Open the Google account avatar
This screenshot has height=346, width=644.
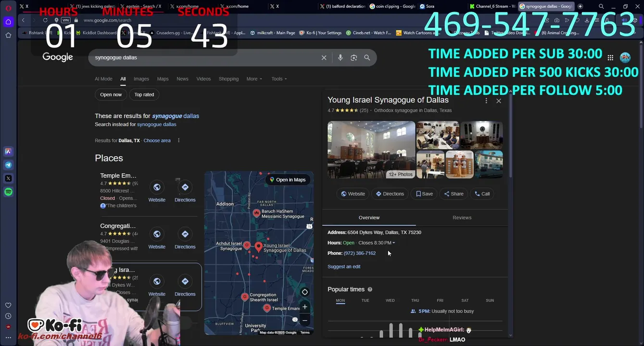coord(625,58)
